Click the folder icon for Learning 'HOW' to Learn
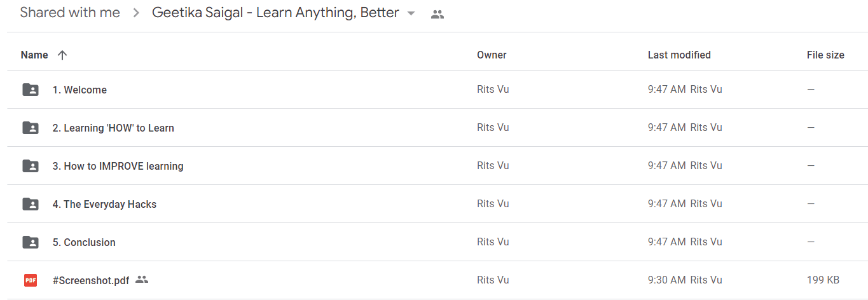The height and width of the screenshot is (300, 868). click(x=31, y=128)
